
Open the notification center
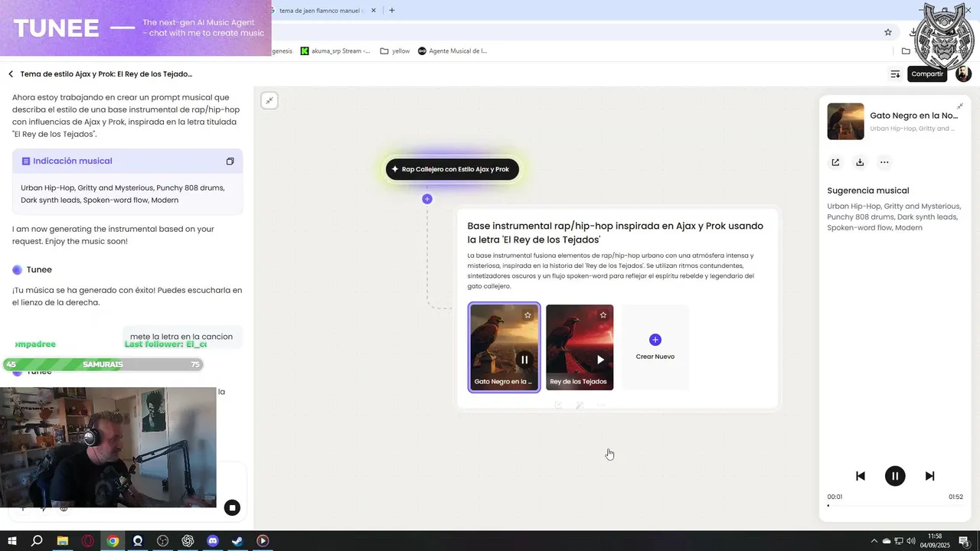pos(964,541)
